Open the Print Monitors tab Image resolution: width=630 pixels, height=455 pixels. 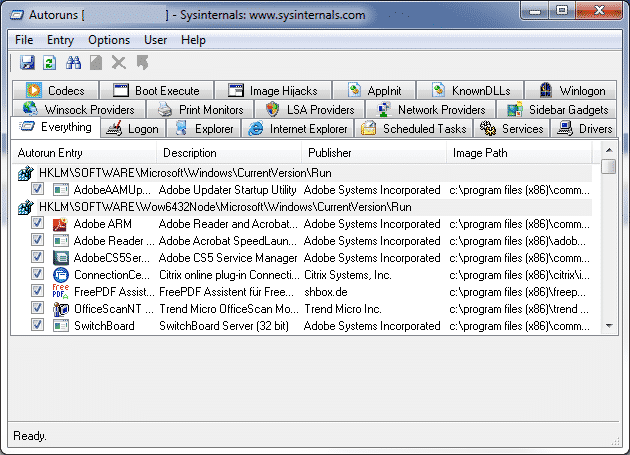point(200,109)
